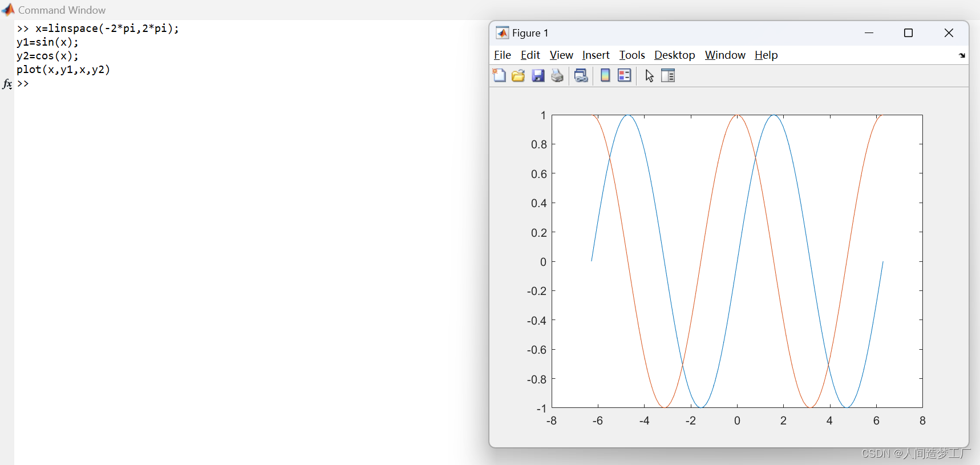This screenshot has height=465, width=980.
Task: Click the y-axis tick label -0.4
Action: (x=536, y=321)
